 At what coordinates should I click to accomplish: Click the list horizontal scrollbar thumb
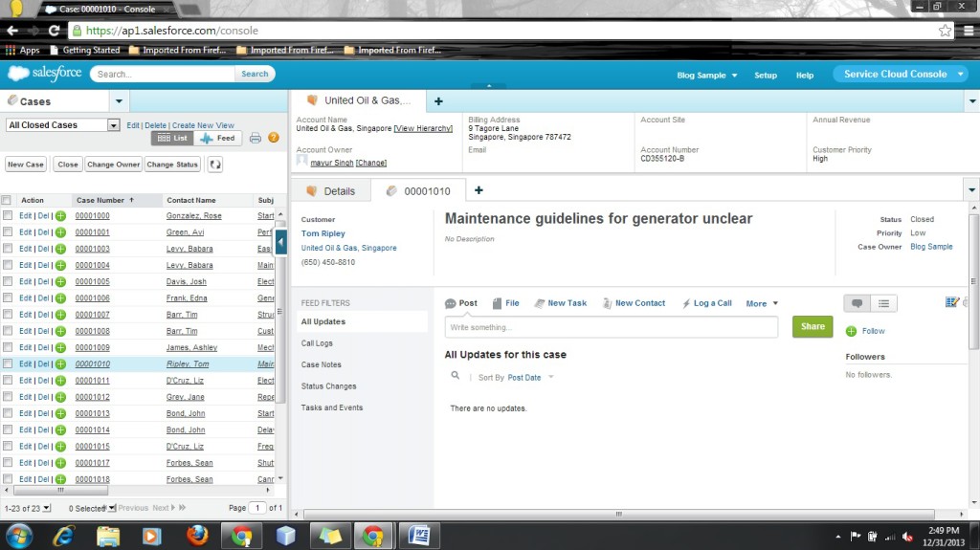coord(60,490)
